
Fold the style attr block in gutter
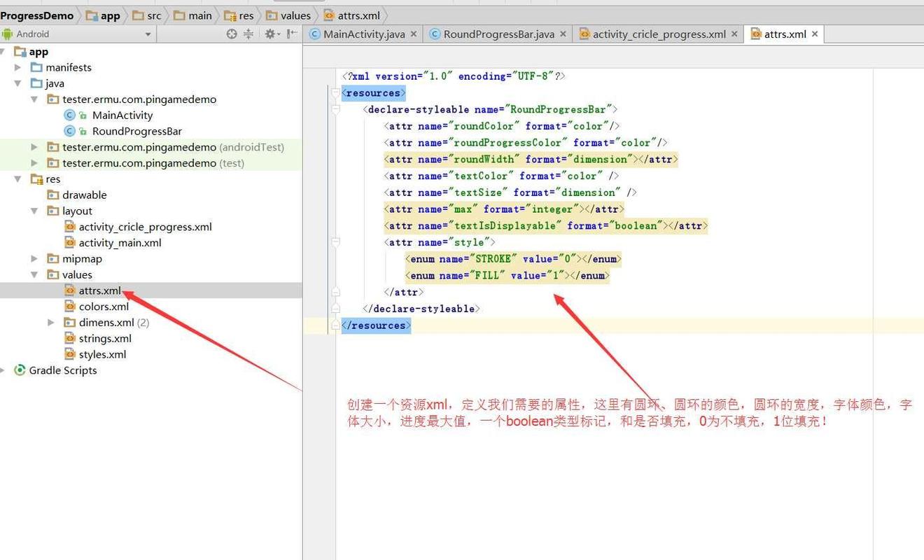(x=336, y=242)
